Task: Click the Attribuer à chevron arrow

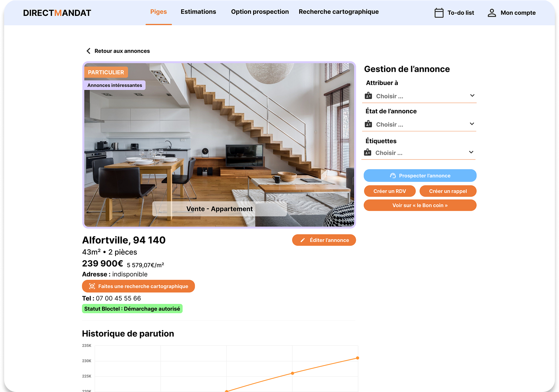Action: click(472, 96)
